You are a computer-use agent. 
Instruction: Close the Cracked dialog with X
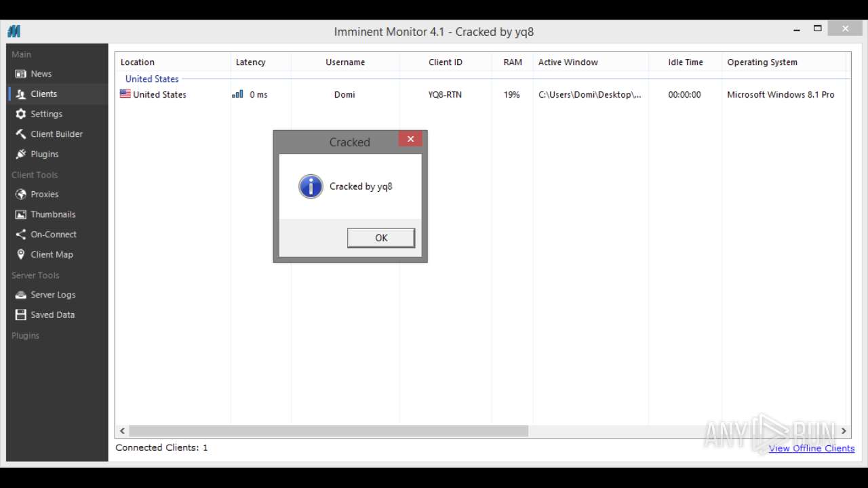[x=410, y=139]
